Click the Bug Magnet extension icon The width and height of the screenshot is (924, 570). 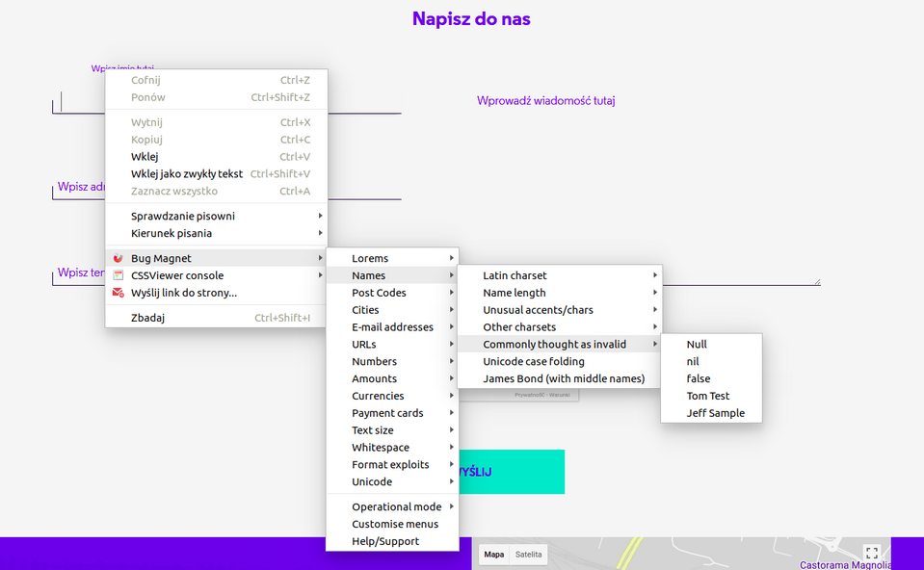pyautogui.click(x=118, y=258)
